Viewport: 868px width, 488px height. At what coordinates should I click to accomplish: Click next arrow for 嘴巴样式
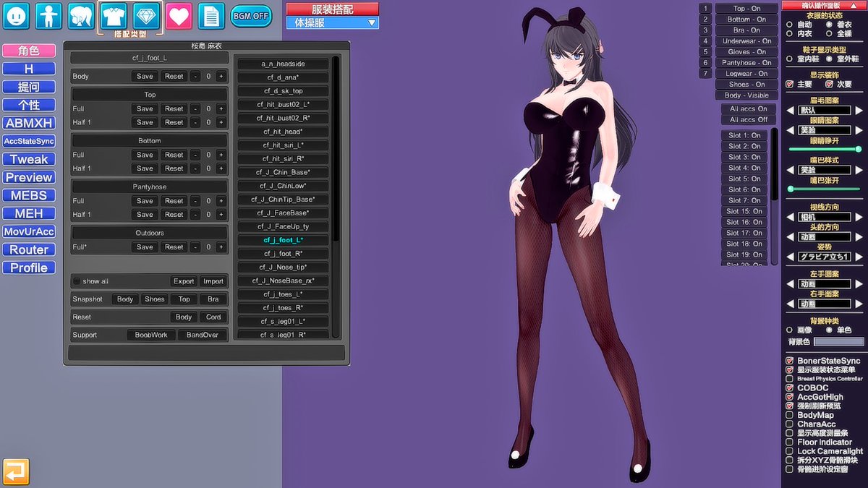click(x=859, y=170)
